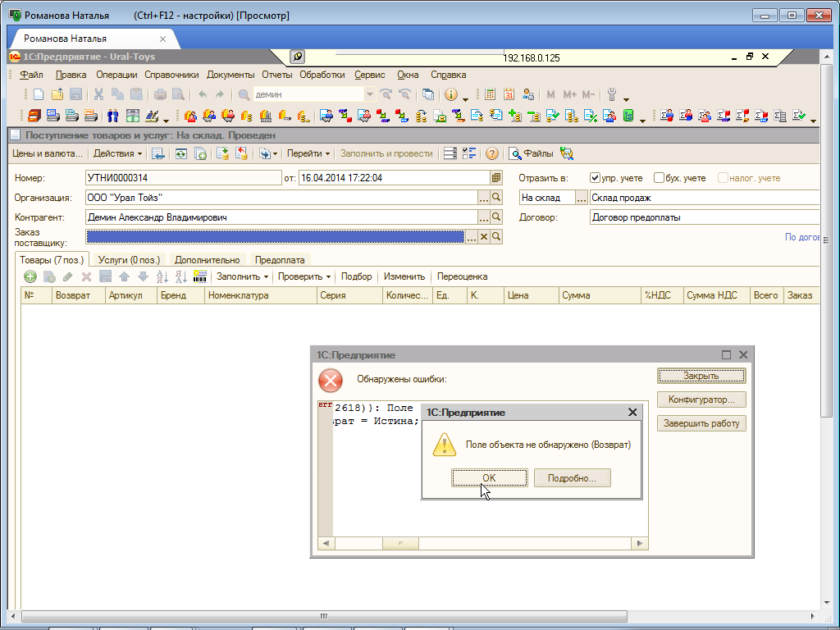Click the checklist icon in document toolbar
Viewport: 840px width, 630px height.
pos(469,153)
